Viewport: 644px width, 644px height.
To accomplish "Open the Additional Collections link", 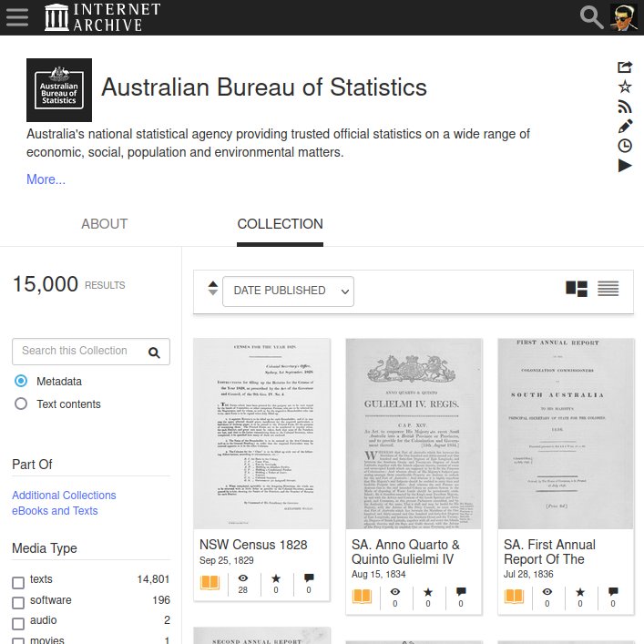I will 64,496.
